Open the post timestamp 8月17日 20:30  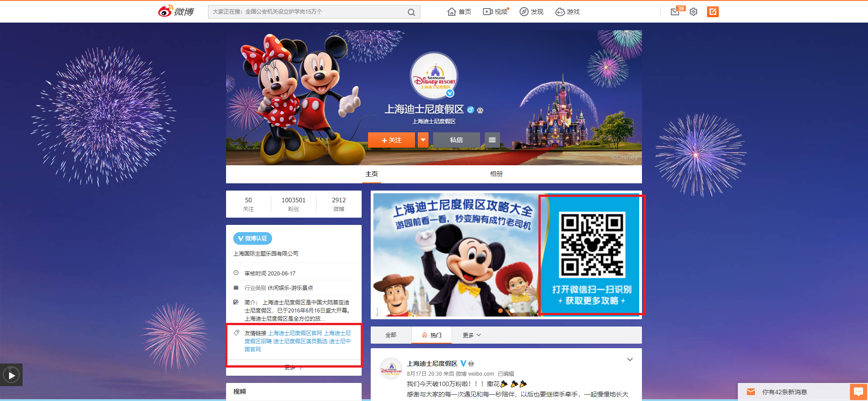[424, 374]
